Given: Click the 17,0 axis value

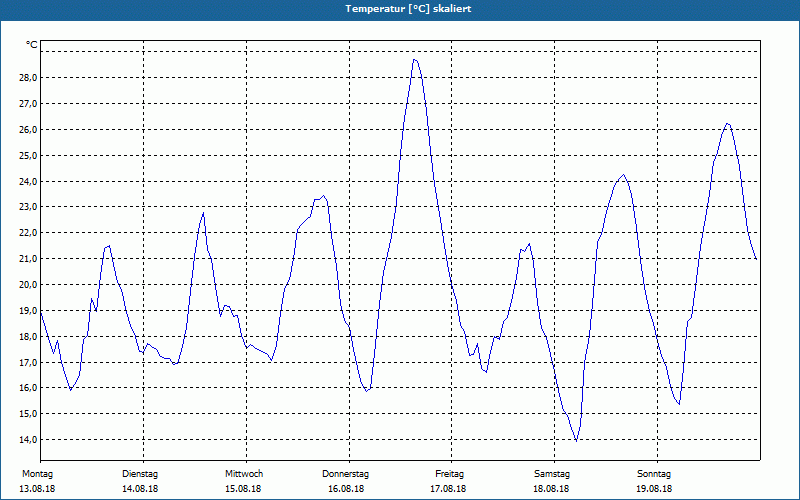Looking at the screenshot, I should (x=27, y=362).
